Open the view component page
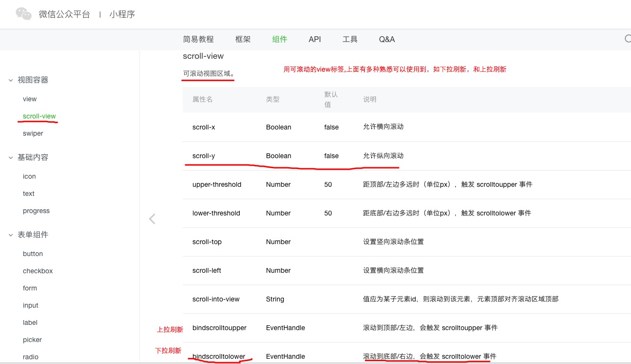This screenshot has height=364, width=631. [30, 99]
